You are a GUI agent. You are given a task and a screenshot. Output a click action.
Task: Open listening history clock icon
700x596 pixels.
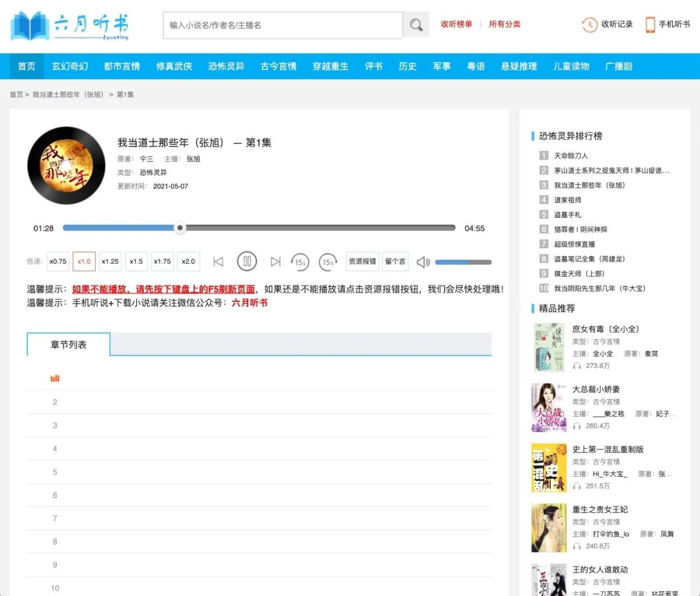589,25
